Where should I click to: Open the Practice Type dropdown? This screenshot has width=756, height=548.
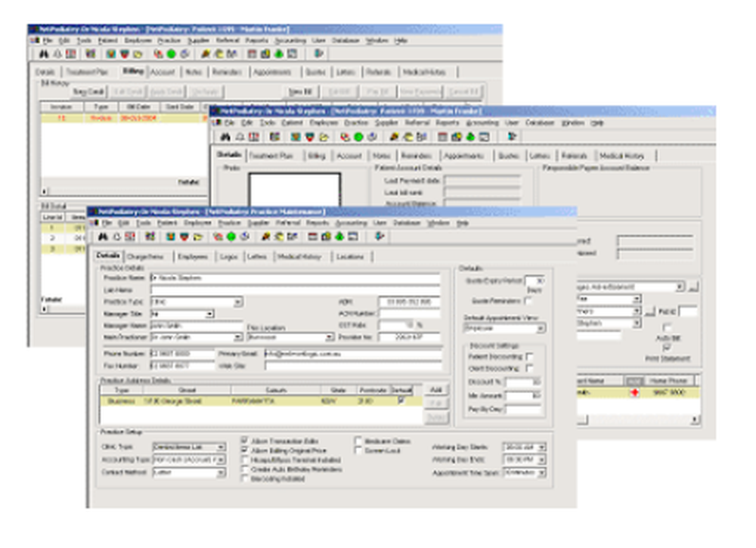click(x=237, y=302)
